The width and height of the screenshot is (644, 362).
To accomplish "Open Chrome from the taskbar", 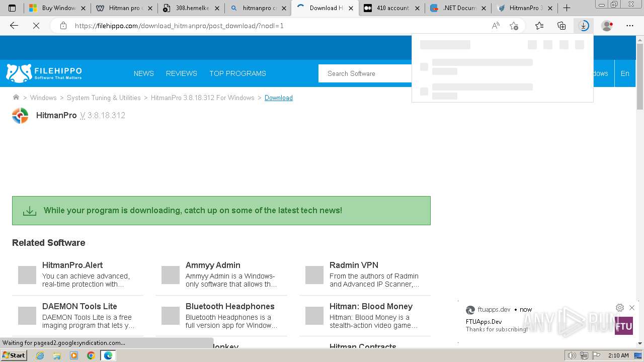I will (91, 355).
